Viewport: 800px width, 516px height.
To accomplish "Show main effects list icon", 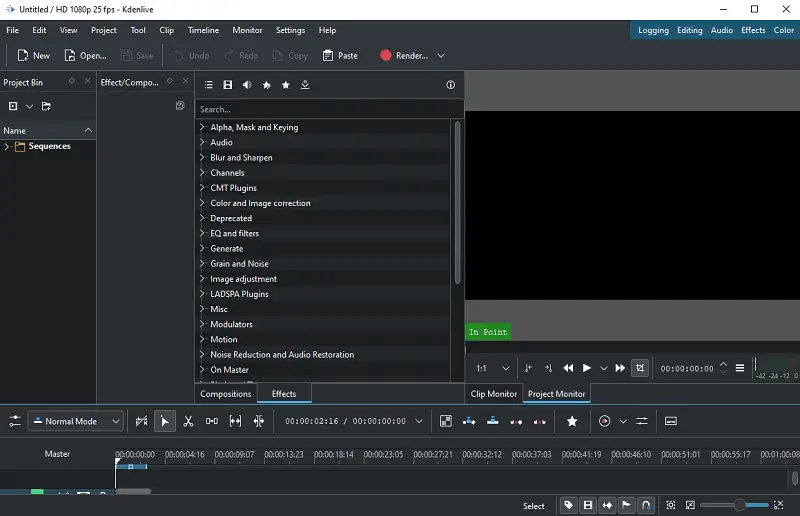I will [209, 85].
